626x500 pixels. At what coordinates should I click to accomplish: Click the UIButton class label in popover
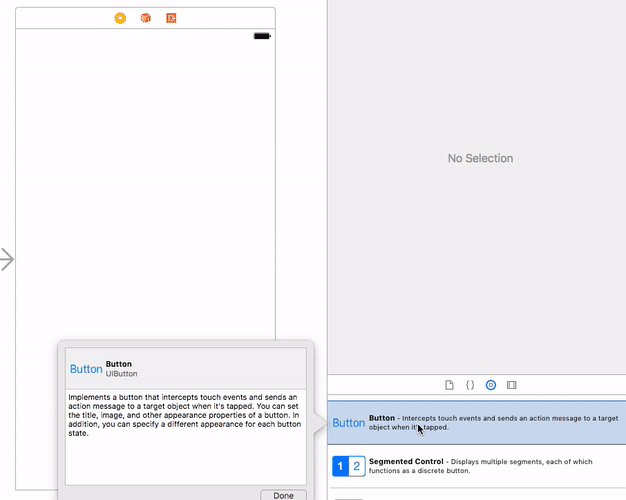point(121,374)
